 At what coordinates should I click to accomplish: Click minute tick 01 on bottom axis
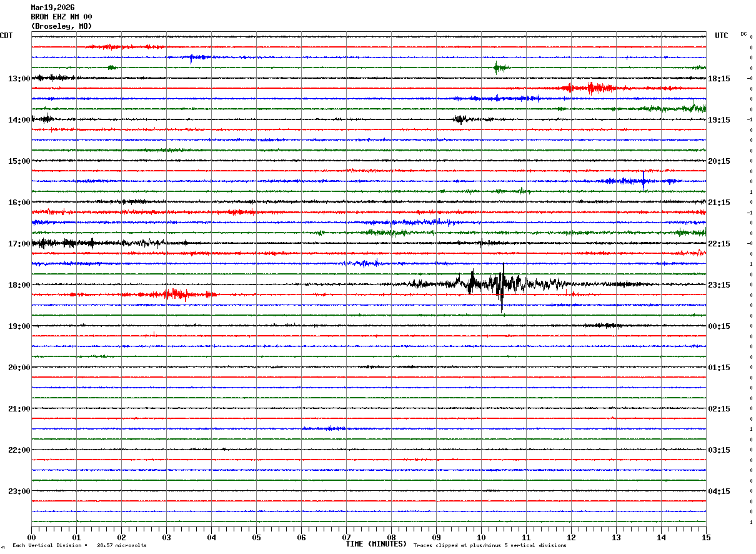(76, 537)
